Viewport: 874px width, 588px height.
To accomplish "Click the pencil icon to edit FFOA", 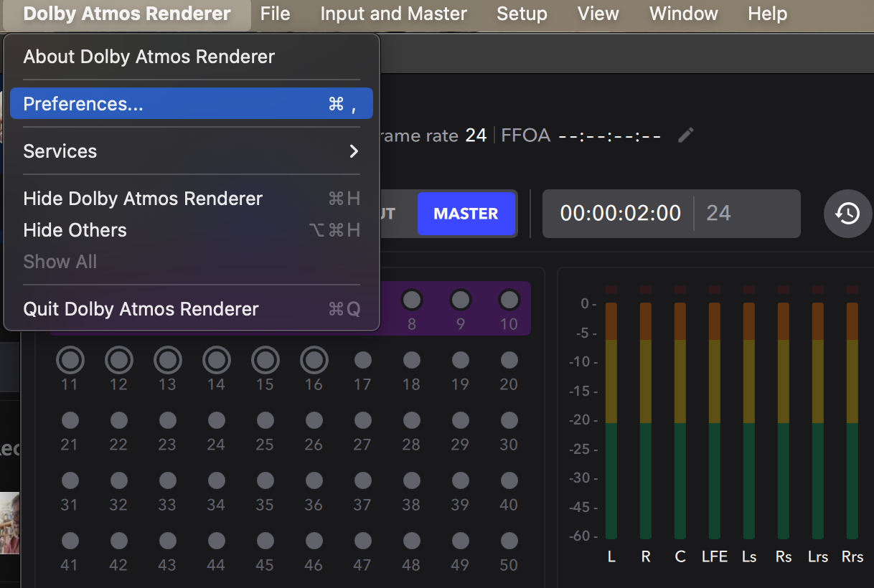I will [x=686, y=135].
